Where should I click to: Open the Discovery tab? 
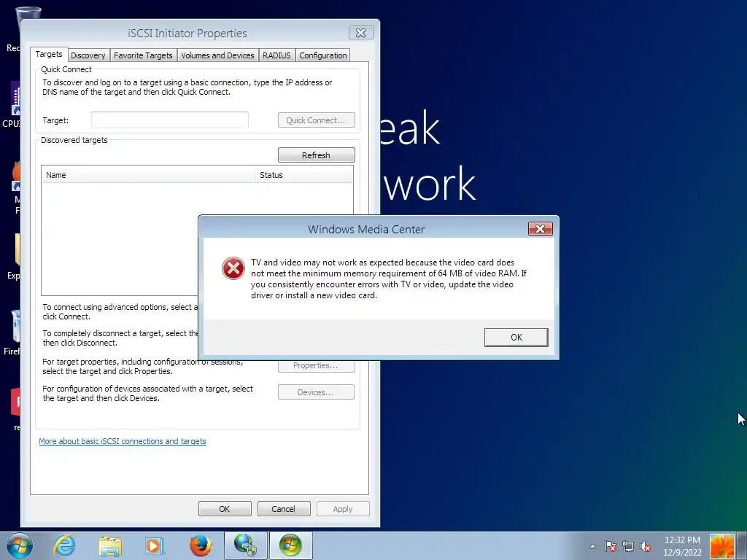88,55
